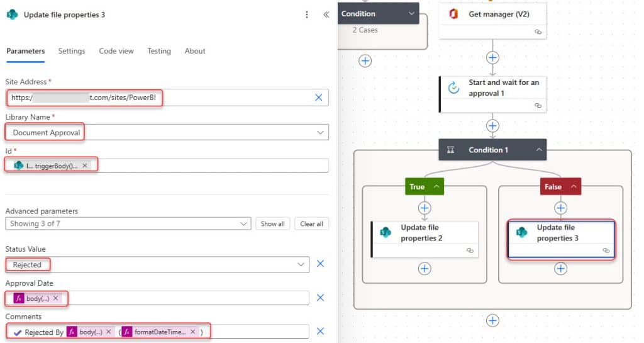Screen dimensions: 644x343
Task: Remove the triggerBody token from Id field
Action: (x=85, y=166)
